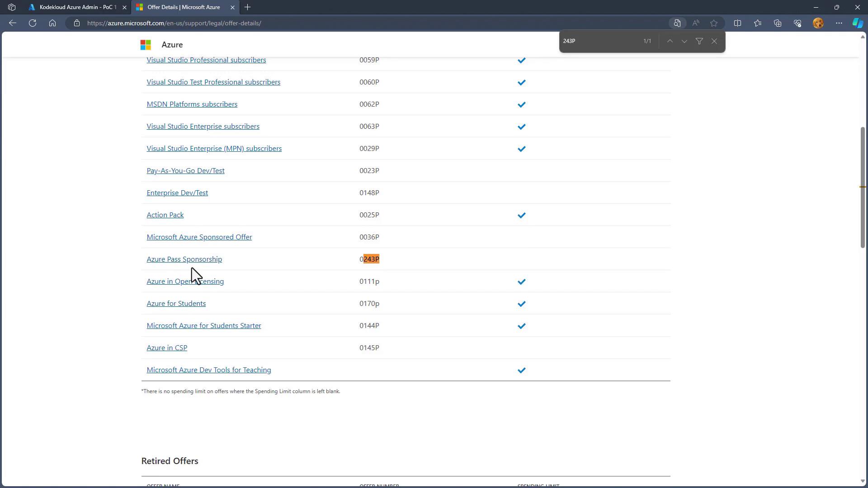The width and height of the screenshot is (868, 488).
Task: Open the Favorites list icon
Action: pyautogui.click(x=758, y=23)
